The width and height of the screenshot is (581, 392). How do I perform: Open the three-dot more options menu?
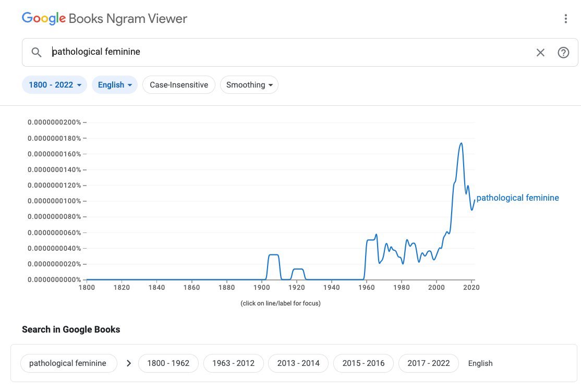click(565, 19)
